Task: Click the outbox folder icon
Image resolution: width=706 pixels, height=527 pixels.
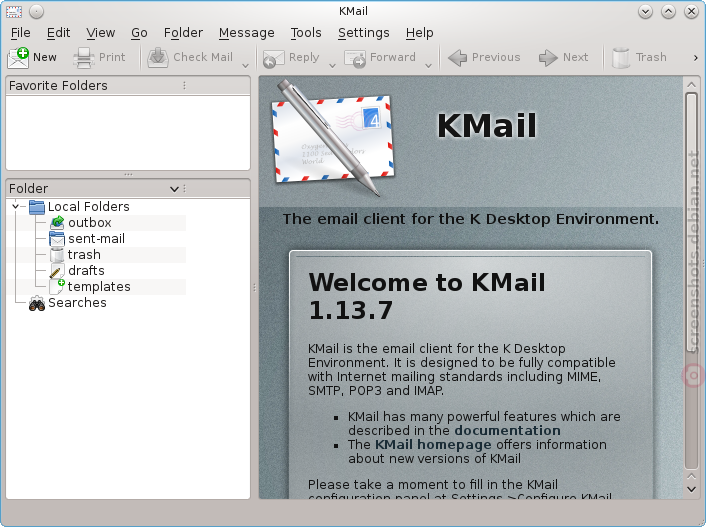Action: click(x=57, y=223)
